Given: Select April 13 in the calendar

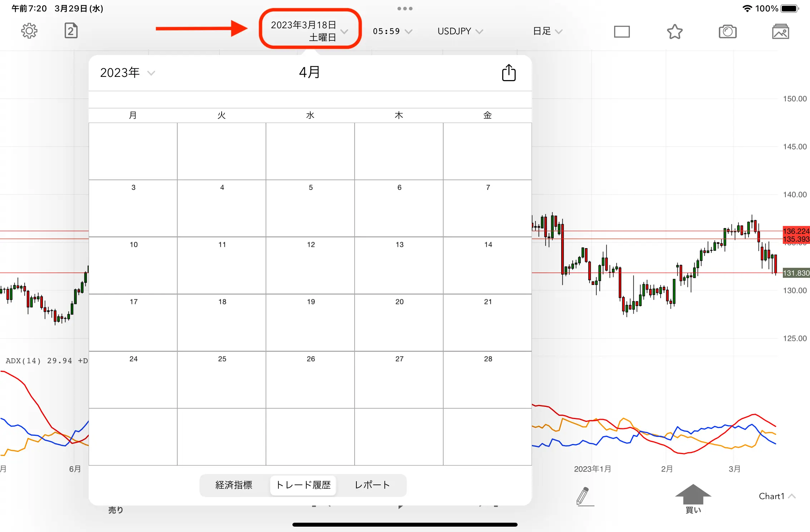Looking at the screenshot, I should pyautogui.click(x=399, y=266).
